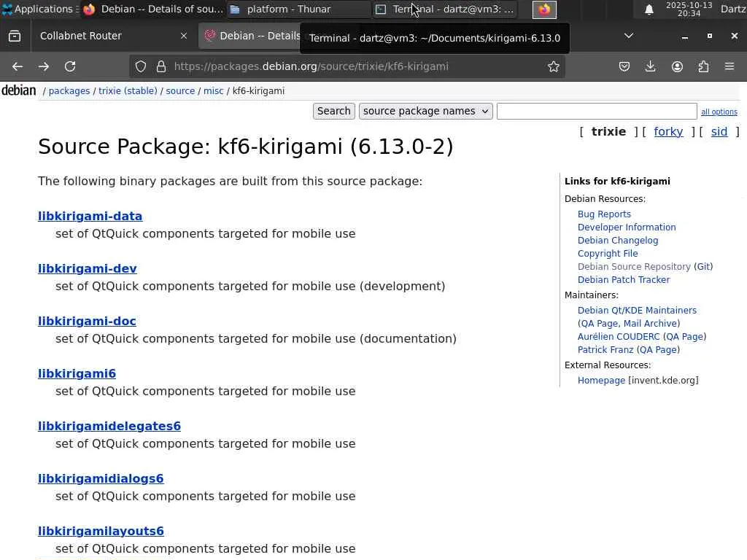
Task: Open libkirigami-data package link
Action: click(x=90, y=216)
